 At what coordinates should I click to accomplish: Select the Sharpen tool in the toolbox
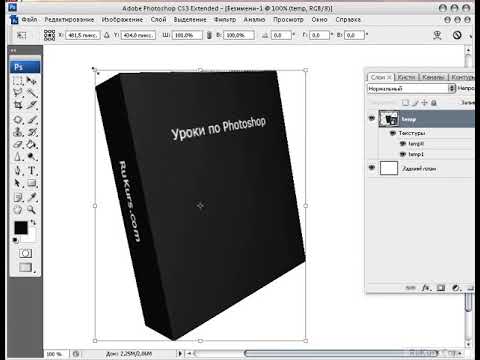[x=18, y=157]
